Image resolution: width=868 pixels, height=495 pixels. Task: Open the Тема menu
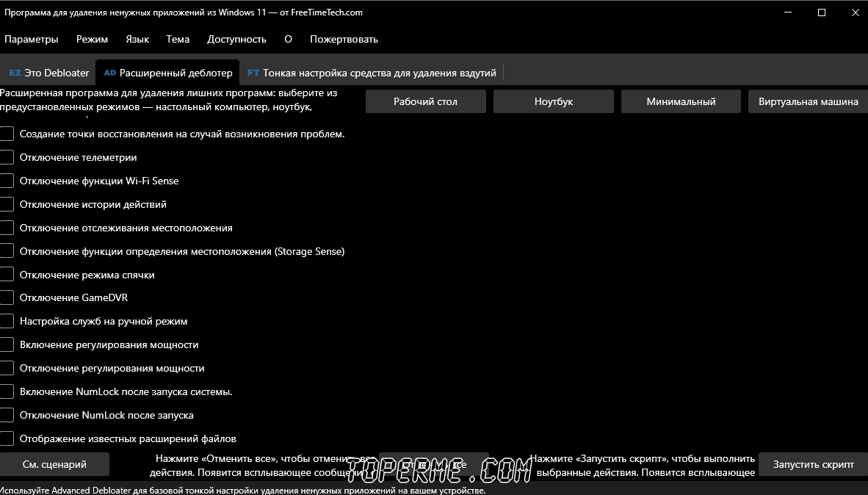178,40
